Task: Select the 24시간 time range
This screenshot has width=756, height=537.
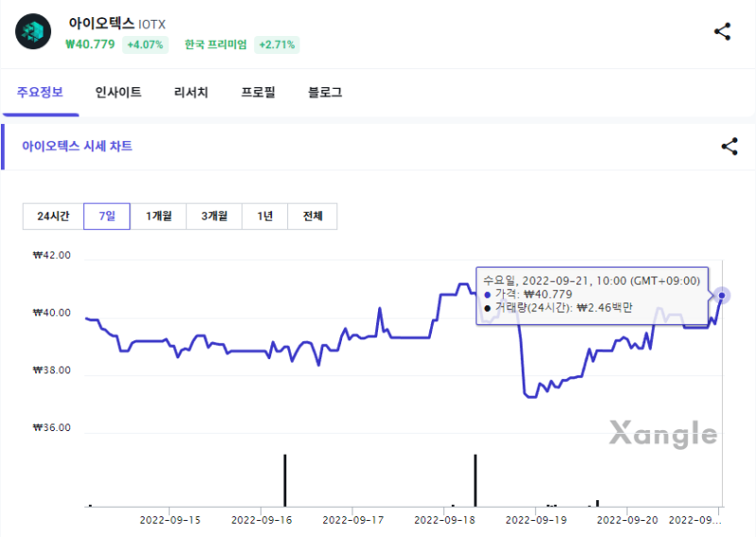Action: point(53,217)
